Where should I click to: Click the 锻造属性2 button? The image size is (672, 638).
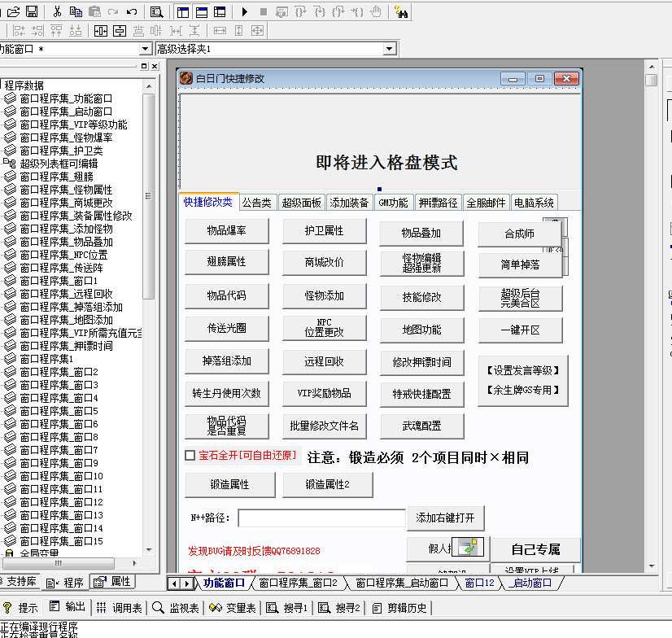(328, 484)
